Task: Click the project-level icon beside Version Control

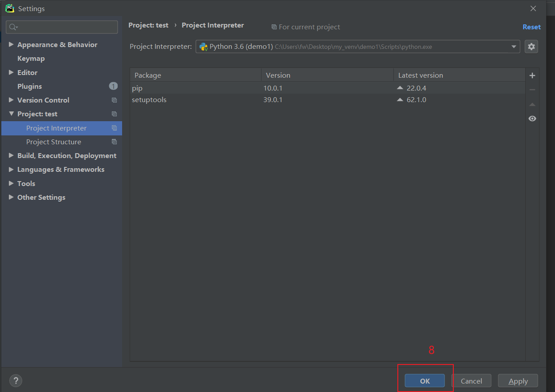Action: [114, 100]
